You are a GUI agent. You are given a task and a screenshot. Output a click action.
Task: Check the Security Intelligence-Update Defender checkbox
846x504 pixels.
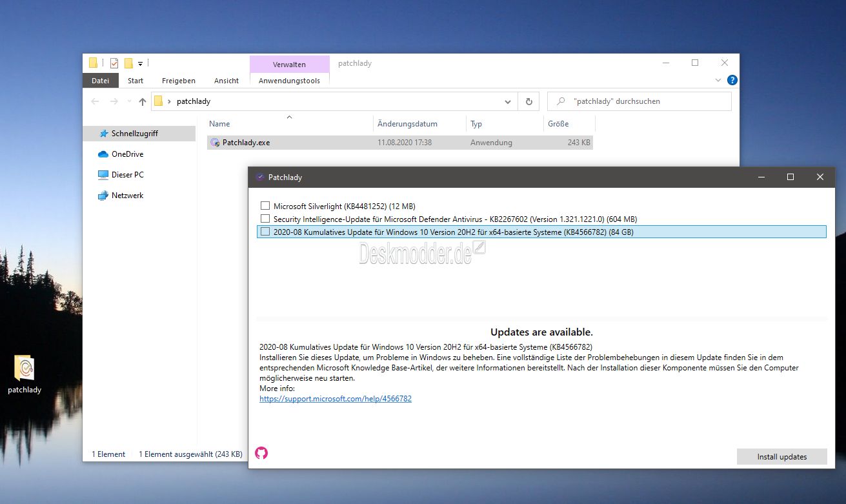(x=265, y=219)
